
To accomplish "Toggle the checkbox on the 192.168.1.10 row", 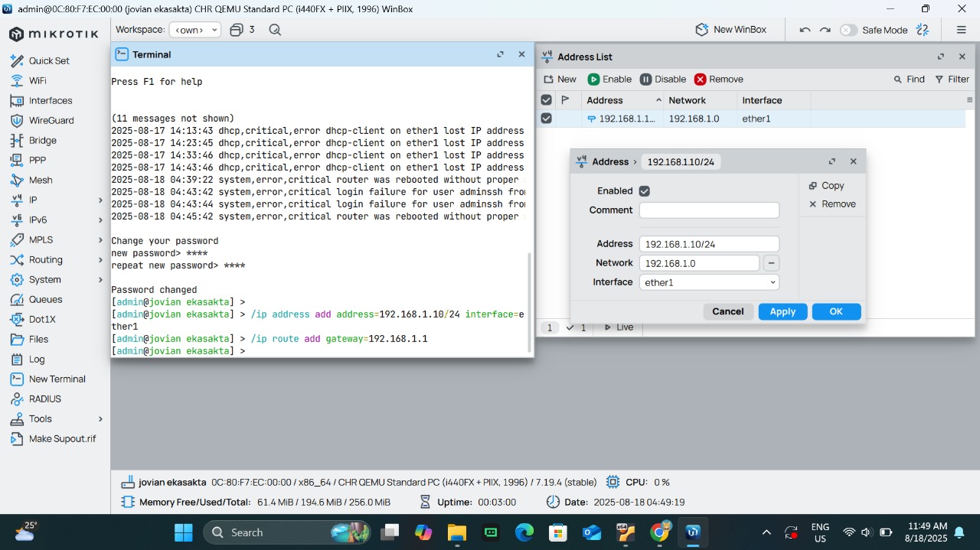I will click(546, 119).
